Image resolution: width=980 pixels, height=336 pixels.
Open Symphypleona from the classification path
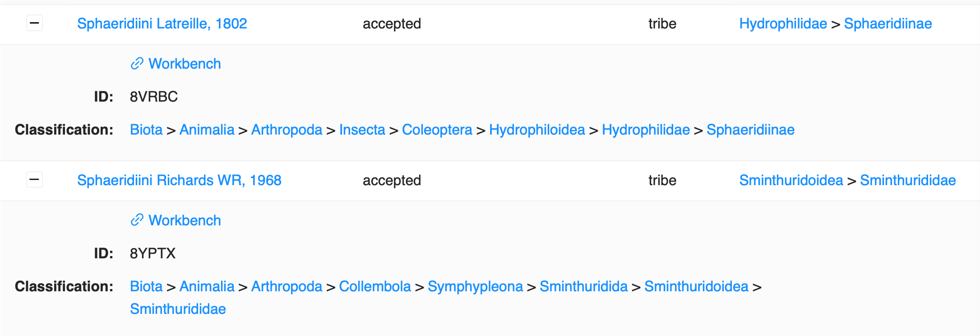tap(476, 286)
